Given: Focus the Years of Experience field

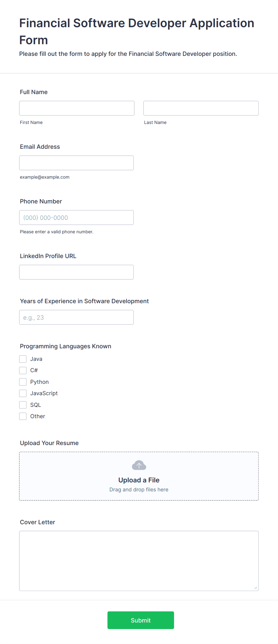Looking at the screenshot, I should 77,317.
